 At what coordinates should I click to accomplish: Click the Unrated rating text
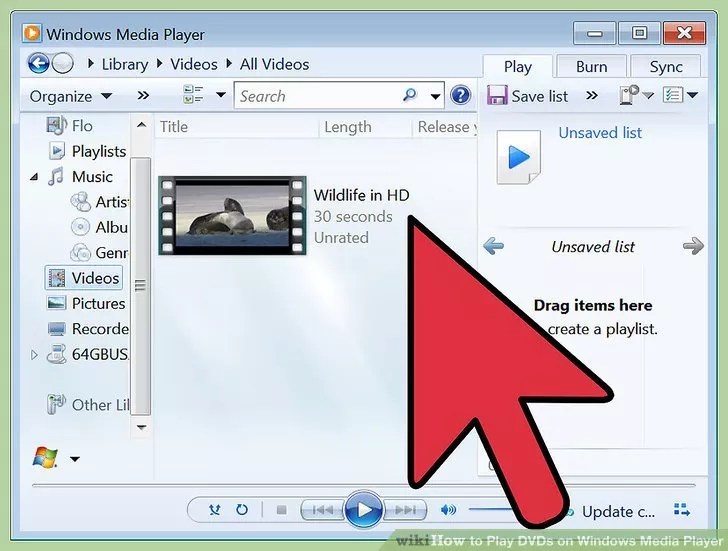click(341, 238)
